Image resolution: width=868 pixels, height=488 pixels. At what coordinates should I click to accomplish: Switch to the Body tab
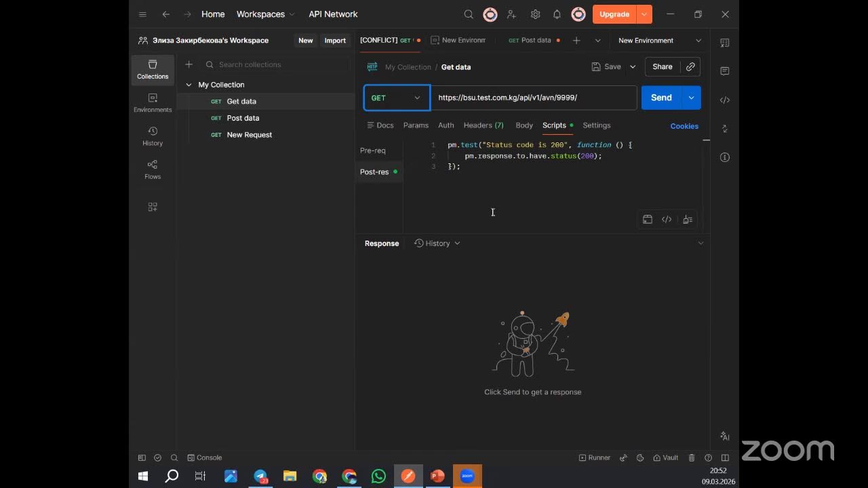[x=524, y=125]
